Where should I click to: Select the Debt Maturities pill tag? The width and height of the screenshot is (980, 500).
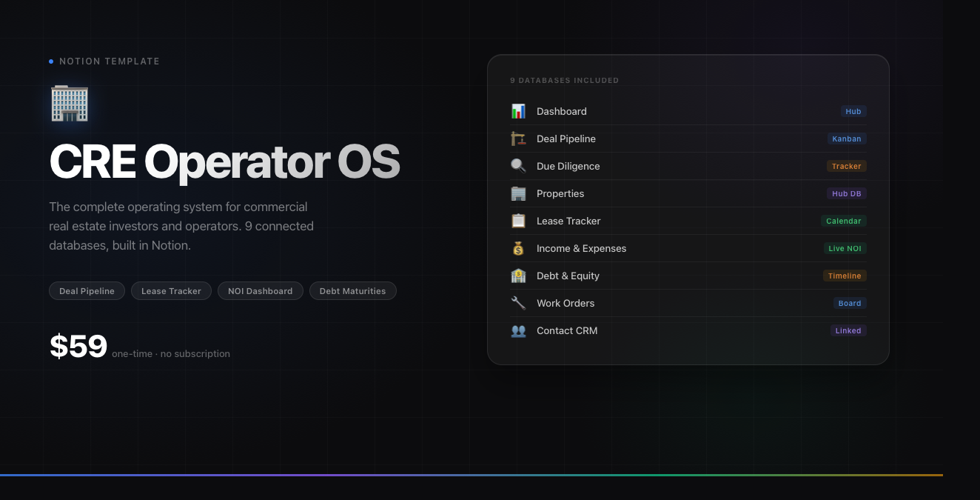click(x=353, y=291)
